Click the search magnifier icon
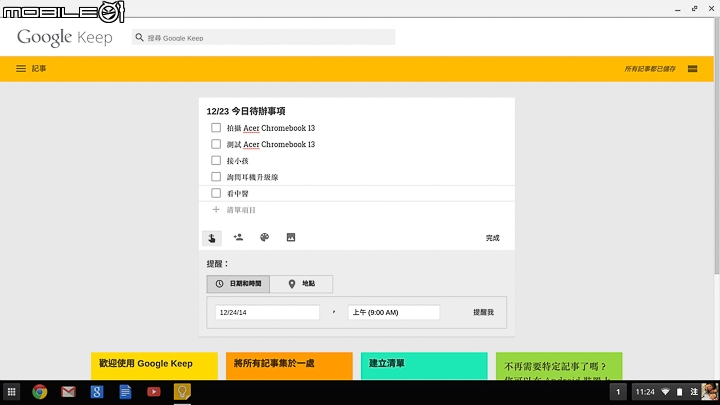Image resolution: width=720 pixels, height=405 pixels. tap(140, 37)
